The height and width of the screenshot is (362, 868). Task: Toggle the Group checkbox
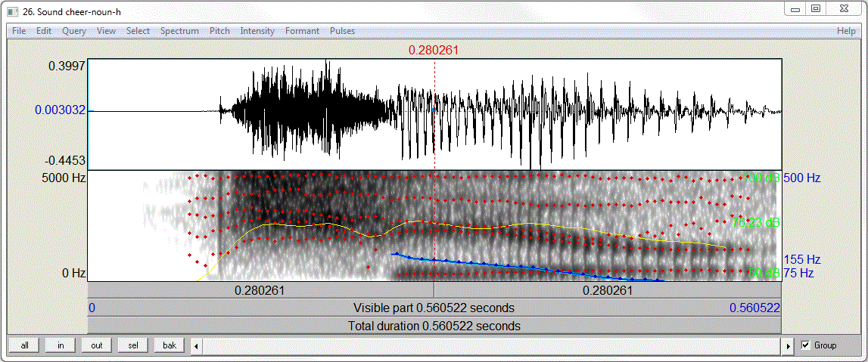pos(805,345)
